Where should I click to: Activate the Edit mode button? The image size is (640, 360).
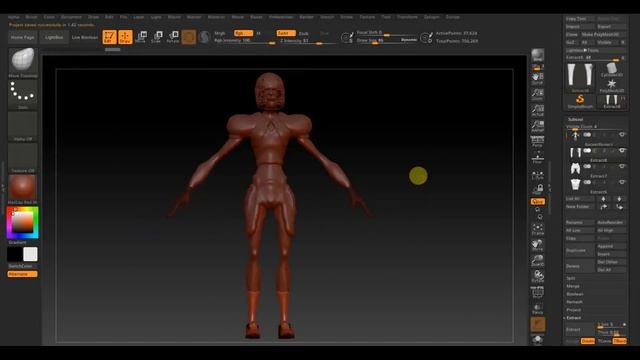[109, 37]
